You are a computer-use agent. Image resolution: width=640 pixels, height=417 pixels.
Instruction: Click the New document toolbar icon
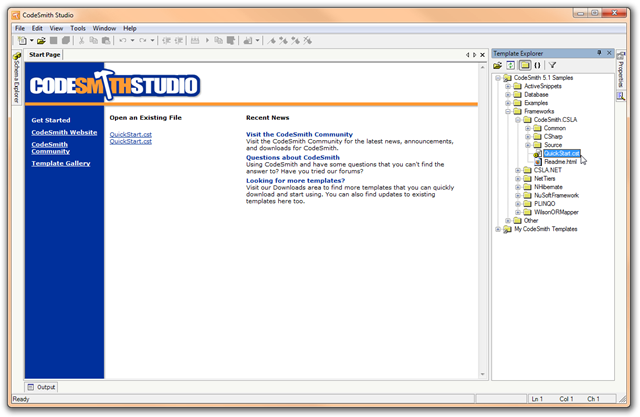[22, 40]
